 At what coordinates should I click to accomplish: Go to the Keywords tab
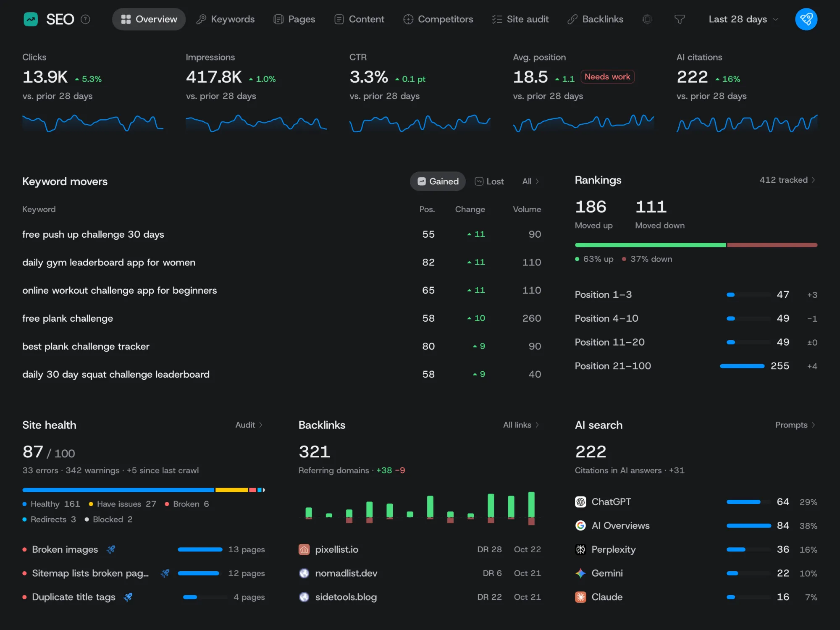226,19
